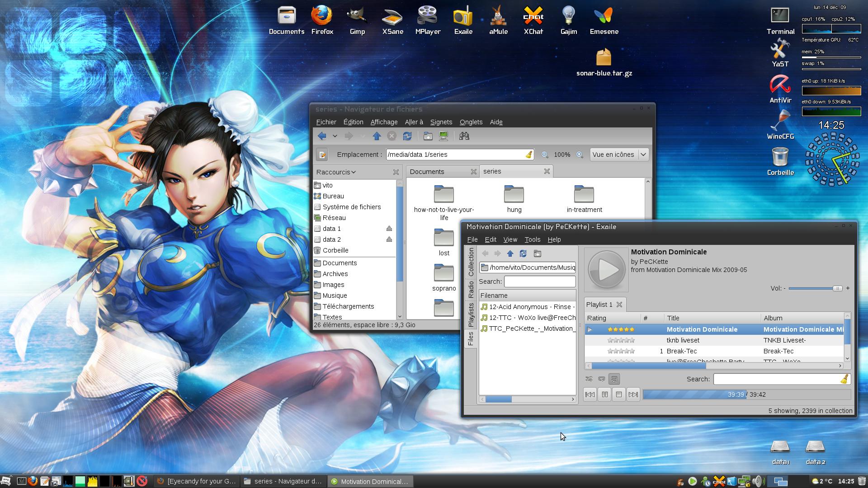
Task: Toggle repeat playlist in Exaile
Action: 601,379
